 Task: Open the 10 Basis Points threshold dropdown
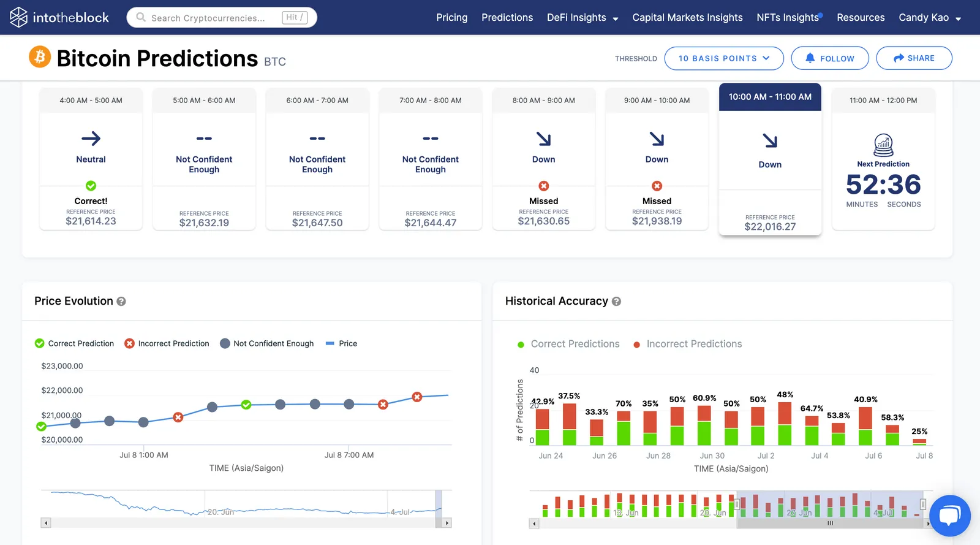coord(724,58)
